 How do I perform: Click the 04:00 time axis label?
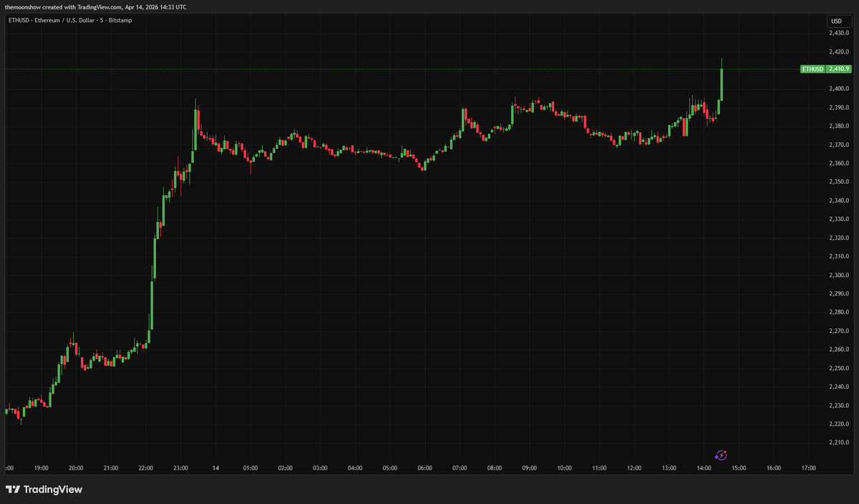pyautogui.click(x=355, y=468)
